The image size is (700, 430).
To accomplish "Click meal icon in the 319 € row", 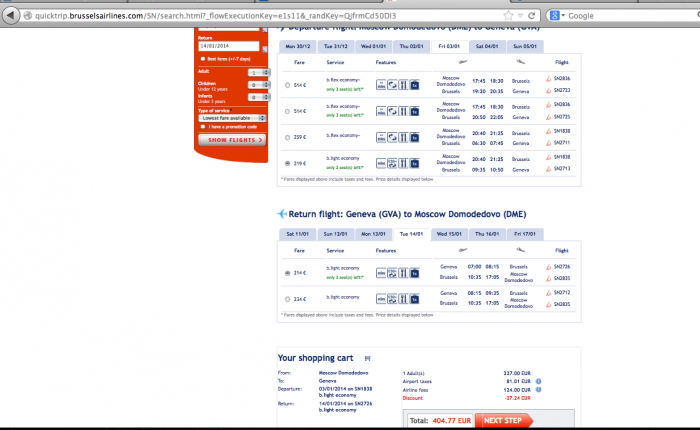I will [x=403, y=163].
